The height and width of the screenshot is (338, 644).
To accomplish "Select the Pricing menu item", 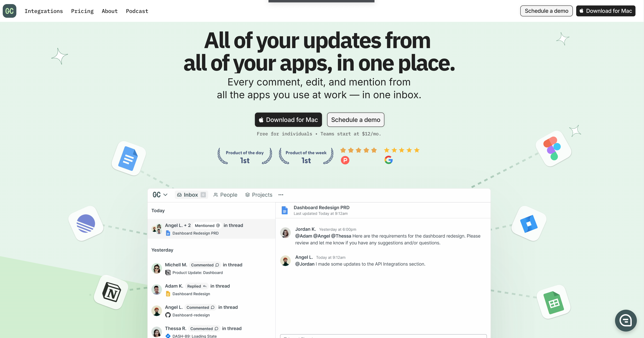I will [82, 11].
